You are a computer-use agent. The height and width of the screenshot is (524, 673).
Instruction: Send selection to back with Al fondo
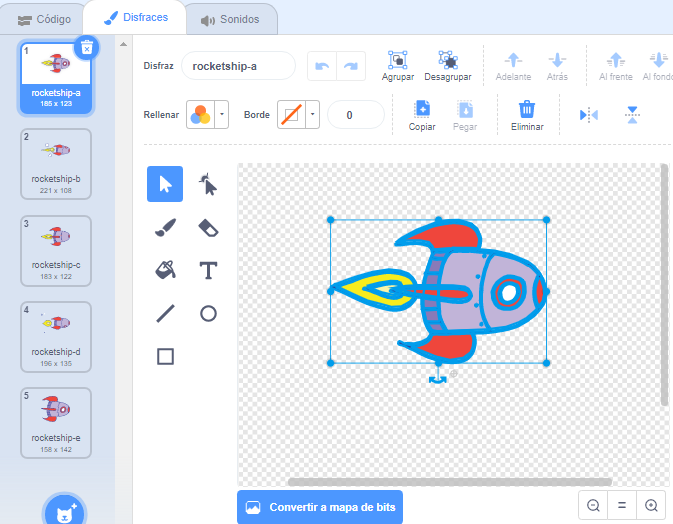(x=658, y=67)
